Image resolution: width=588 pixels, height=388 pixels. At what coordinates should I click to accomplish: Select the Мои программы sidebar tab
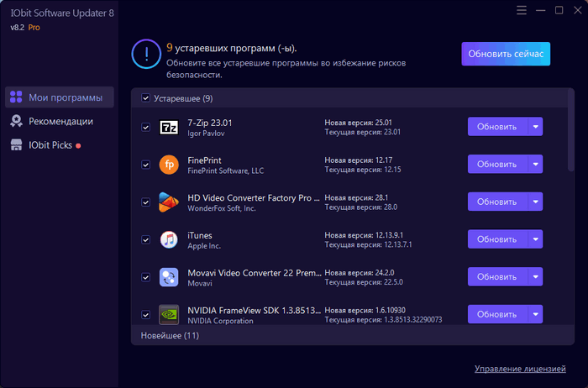60,97
